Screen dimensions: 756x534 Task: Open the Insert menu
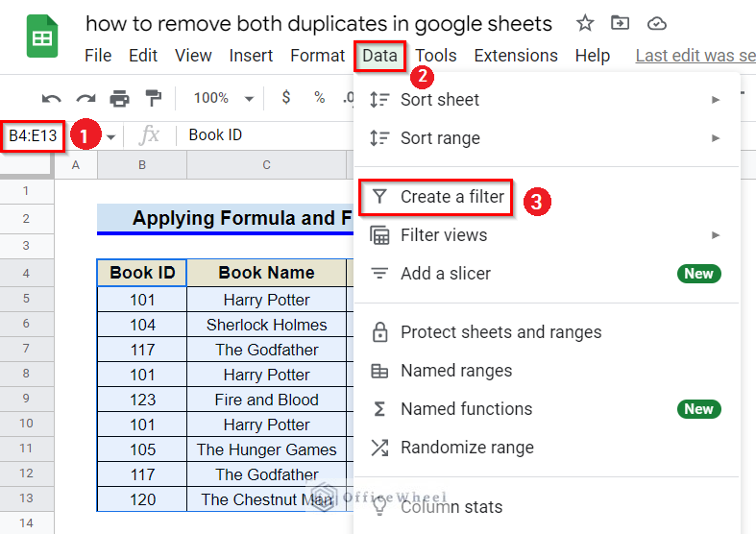pos(251,56)
